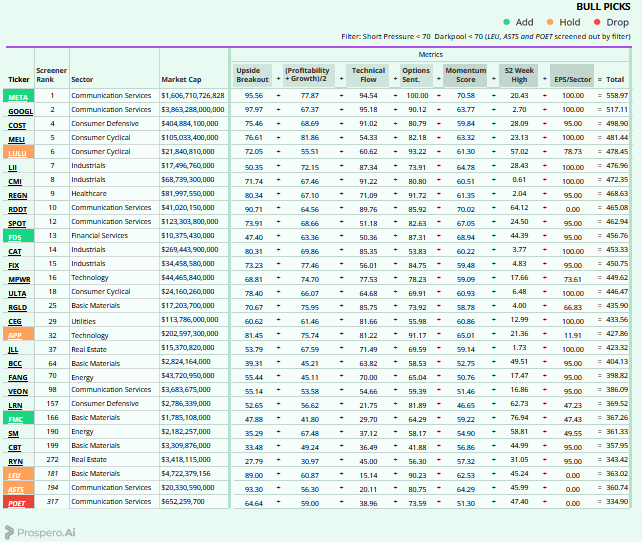Open the BCC ticker link

tap(15, 364)
